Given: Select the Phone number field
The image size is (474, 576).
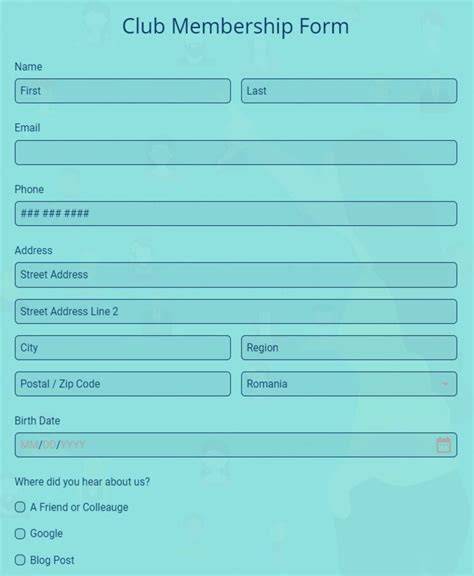Looking at the screenshot, I should (236, 213).
